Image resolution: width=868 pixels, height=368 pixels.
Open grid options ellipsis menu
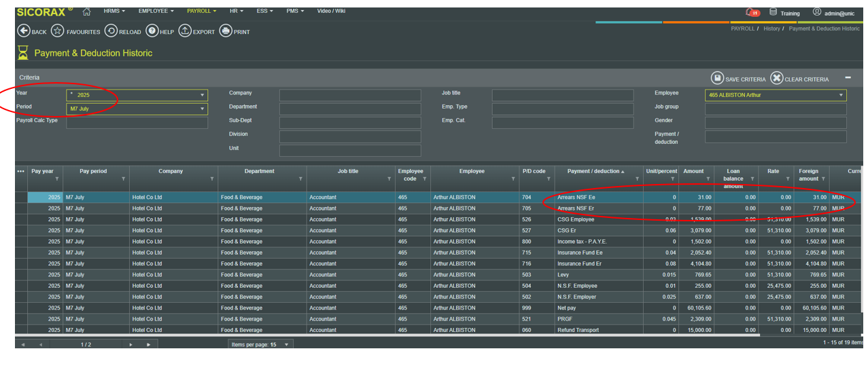[21, 171]
